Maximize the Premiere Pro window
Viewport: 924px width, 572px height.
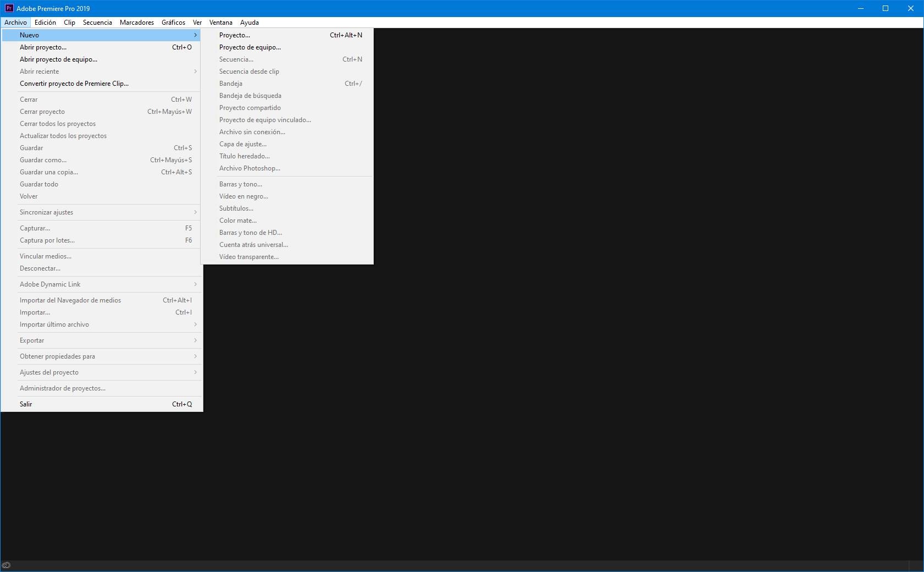886,8
